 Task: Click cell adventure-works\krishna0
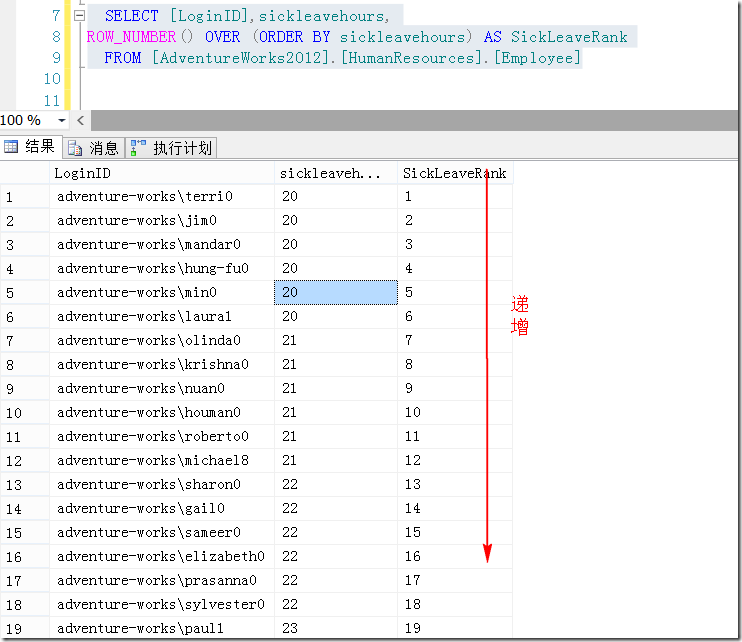pyautogui.click(x=161, y=364)
